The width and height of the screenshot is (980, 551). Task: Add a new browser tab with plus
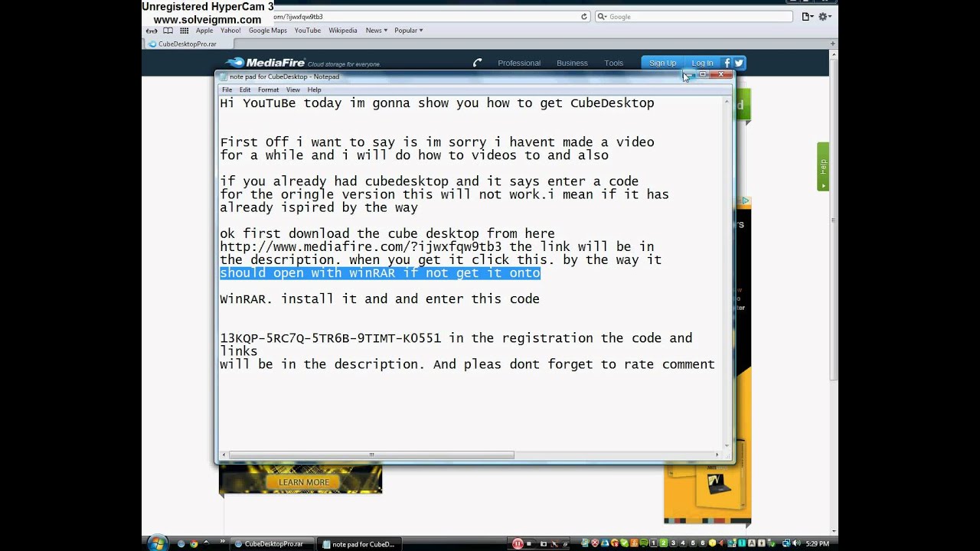[x=833, y=44]
